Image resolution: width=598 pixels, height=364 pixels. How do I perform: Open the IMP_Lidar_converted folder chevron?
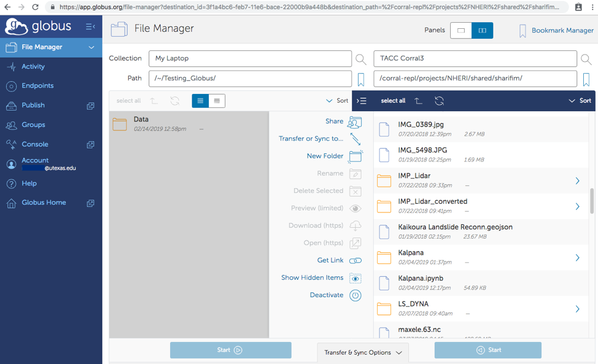click(x=577, y=206)
